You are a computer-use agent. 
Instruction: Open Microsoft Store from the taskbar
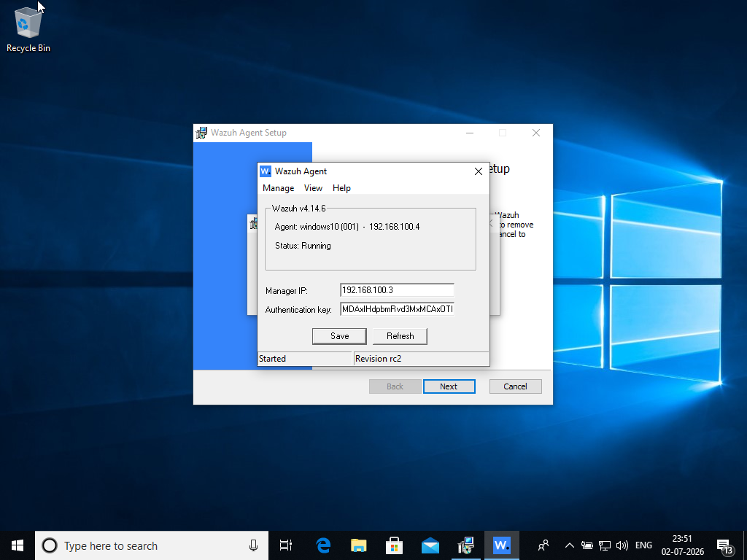394,545
